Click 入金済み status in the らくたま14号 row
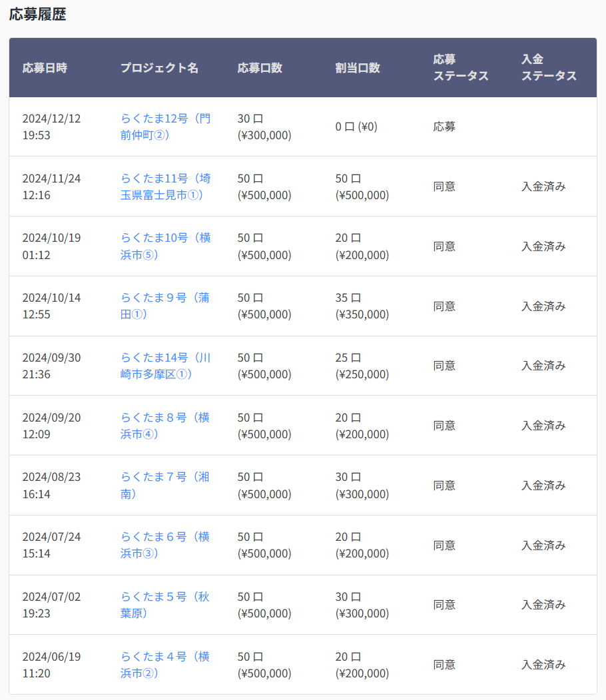Viewport: 606px width, 700px height. [543, 366]
